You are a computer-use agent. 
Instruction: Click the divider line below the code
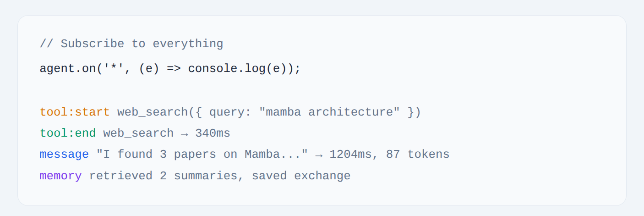(322, 91)
